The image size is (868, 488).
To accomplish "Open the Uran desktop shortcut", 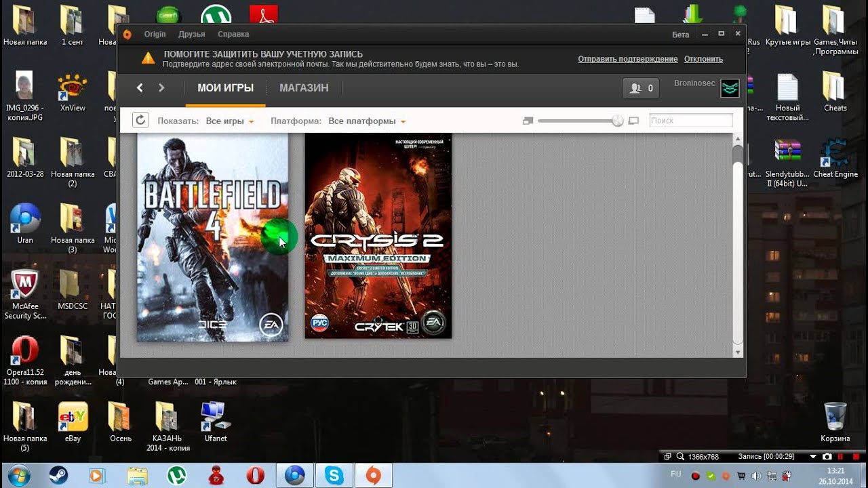I will [25, 224].
